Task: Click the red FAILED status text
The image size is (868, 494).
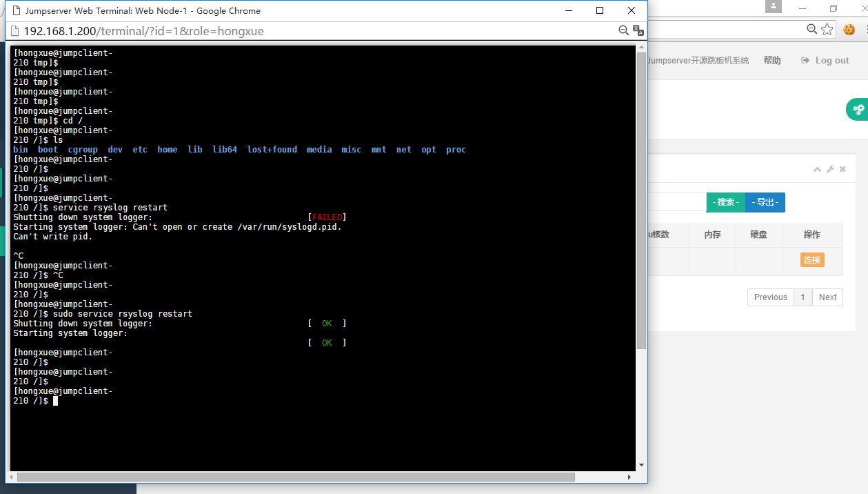Action: [x=327, y=217]
